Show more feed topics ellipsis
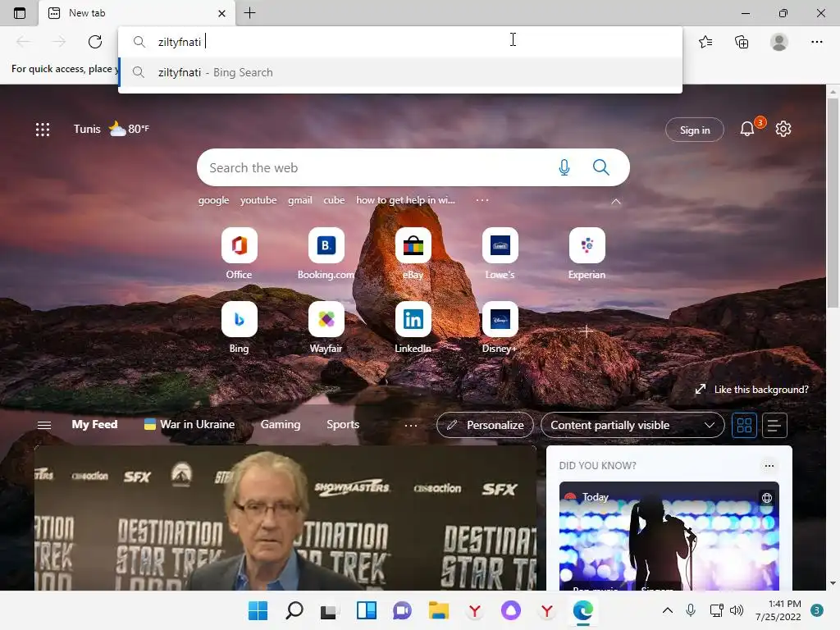The image size is (840, 630). (411, 425)
